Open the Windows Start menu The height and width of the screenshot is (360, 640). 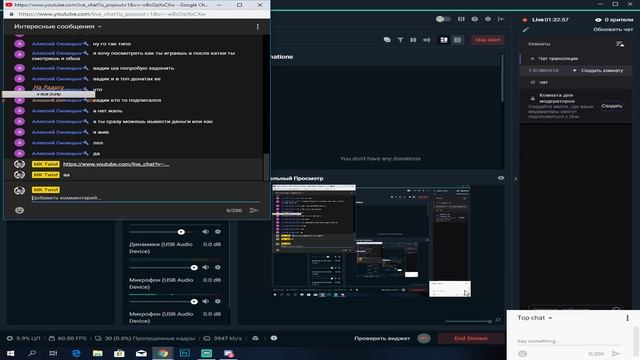[x=10, y=353]
